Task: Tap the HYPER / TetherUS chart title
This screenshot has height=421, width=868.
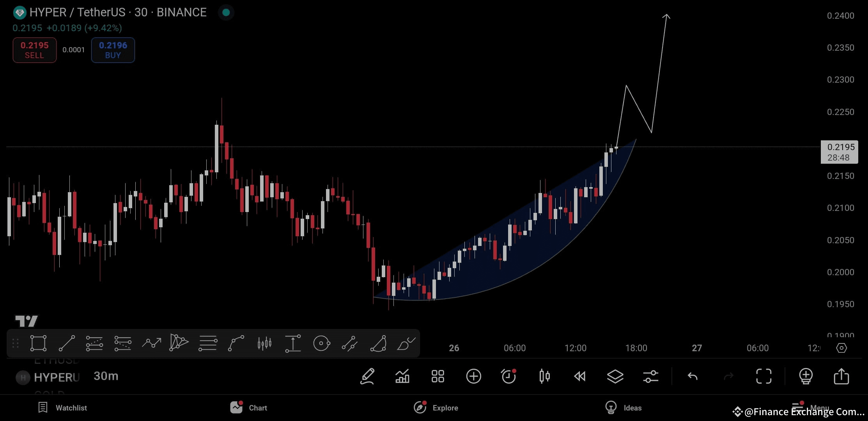Action: (118, 12)
